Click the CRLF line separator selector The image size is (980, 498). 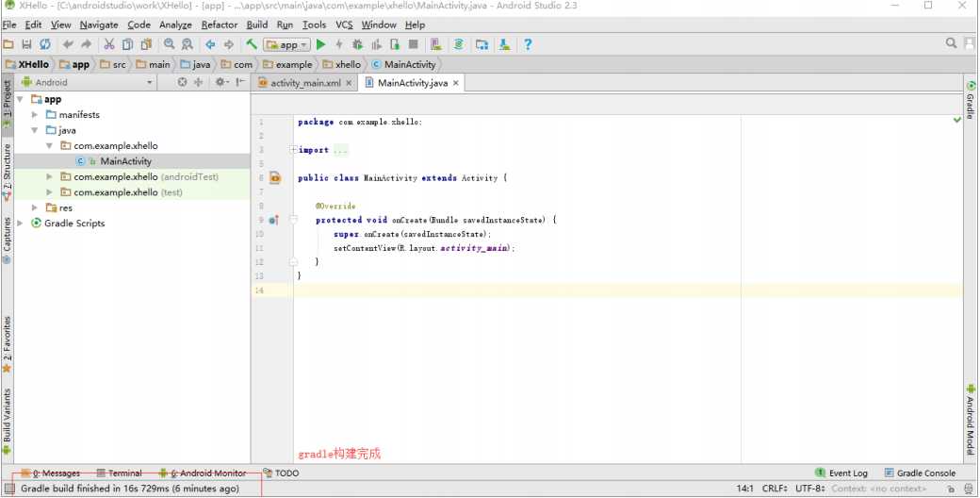(776, 489)
